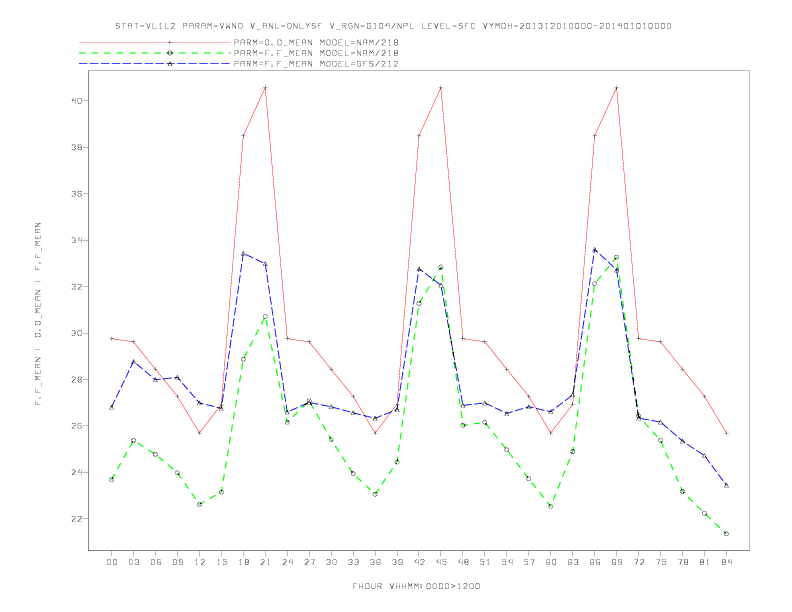The width and height of the screenshot is (792, 612).
Task: Click x-axis tick label 69
Action: point(617,562)
